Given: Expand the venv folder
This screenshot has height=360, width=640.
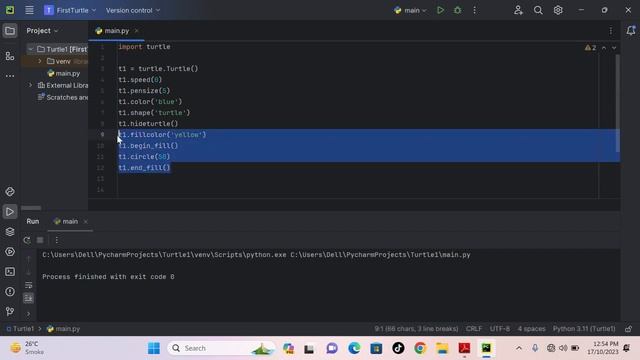Looking at the screenshot, I should 40,61.
